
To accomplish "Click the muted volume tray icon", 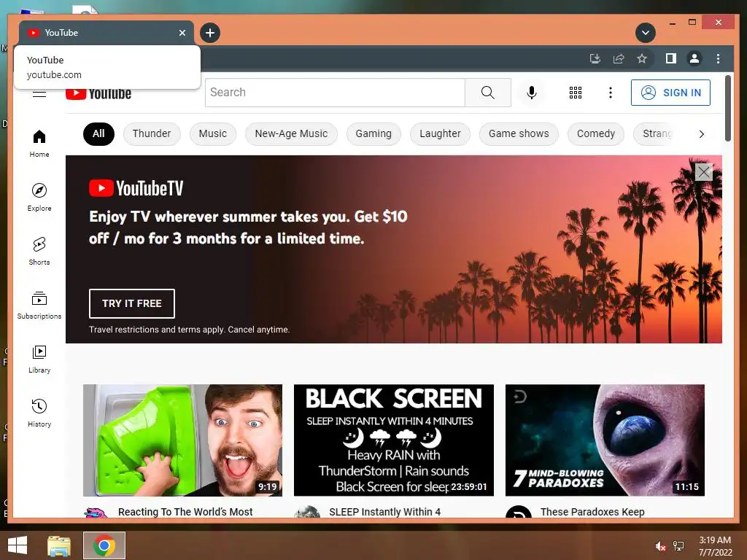I will click(660, 546).
